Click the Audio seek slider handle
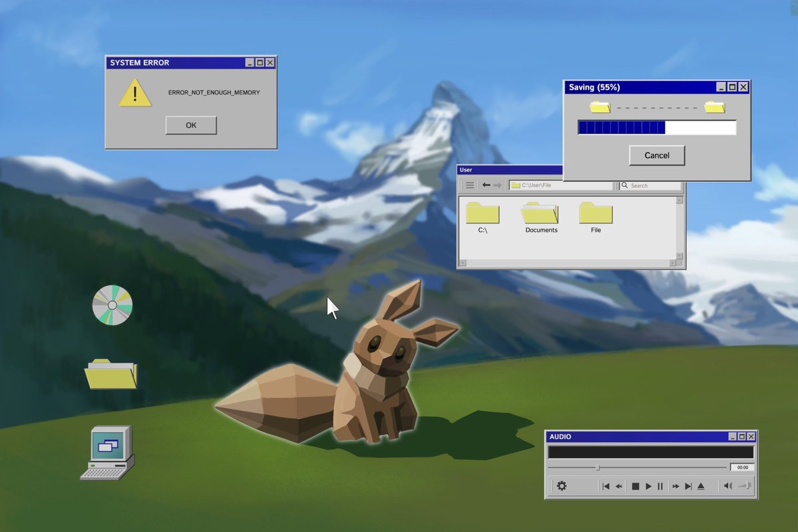Screen dimensions: 798x532 [598, 467]
